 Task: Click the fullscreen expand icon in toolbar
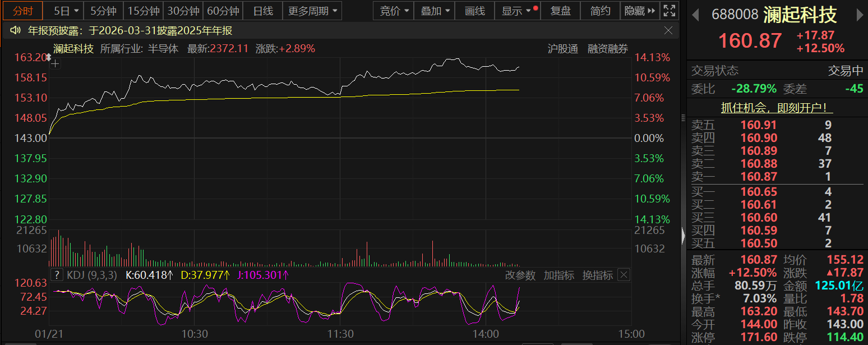click(x=669, y=11)
